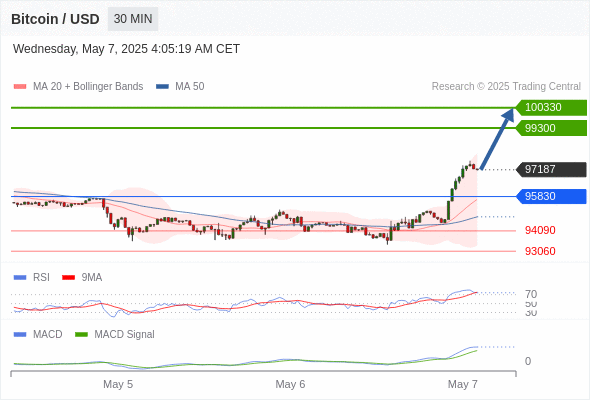Click the May 5 date marker
This screenshot has height=400, width=590.
[118, 384]
